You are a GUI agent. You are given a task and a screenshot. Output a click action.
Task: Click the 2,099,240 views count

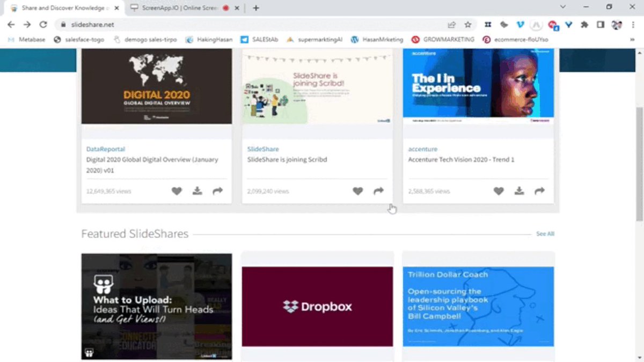[268, 191]
